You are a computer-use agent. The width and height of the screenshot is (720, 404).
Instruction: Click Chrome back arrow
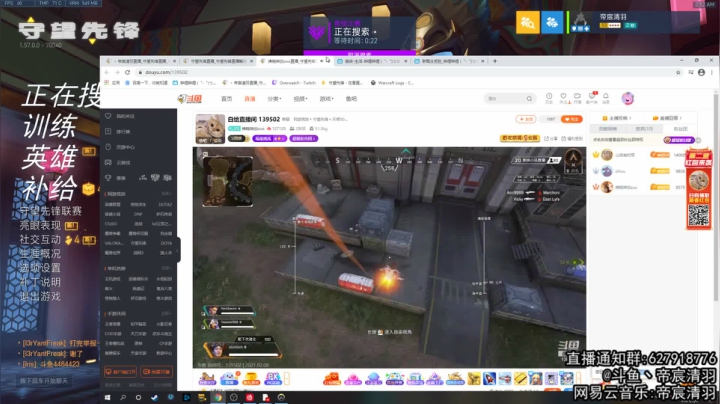[107, 72]
